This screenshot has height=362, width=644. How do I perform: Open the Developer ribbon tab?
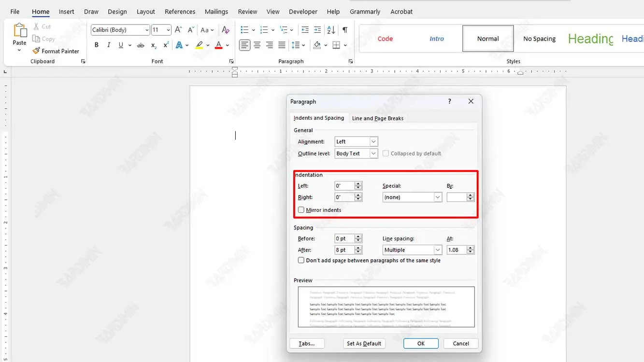click(x=303, y=12)
